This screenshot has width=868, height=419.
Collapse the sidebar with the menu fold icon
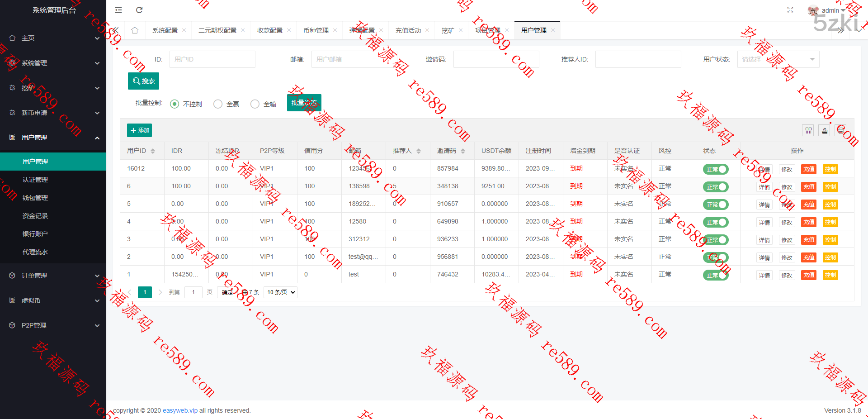pos(118,10)
